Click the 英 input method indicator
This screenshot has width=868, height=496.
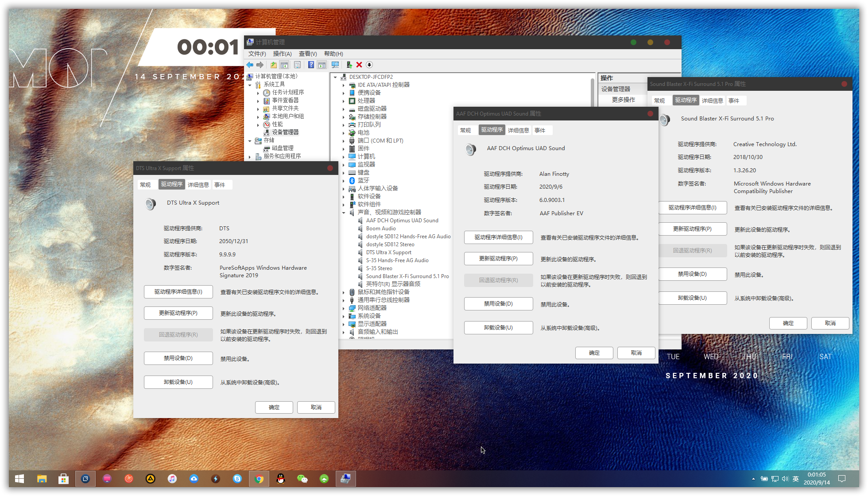pyautogui.click(x=796, y=479)
